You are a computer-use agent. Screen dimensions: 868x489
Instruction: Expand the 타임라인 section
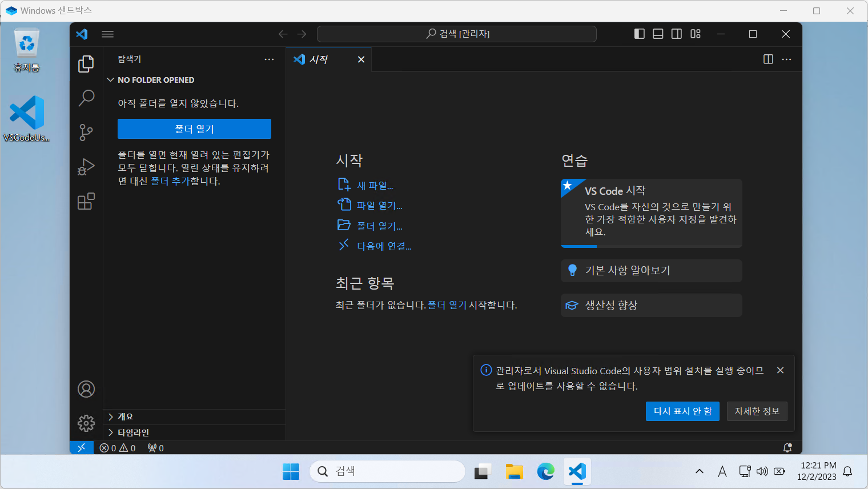[194, 432]
